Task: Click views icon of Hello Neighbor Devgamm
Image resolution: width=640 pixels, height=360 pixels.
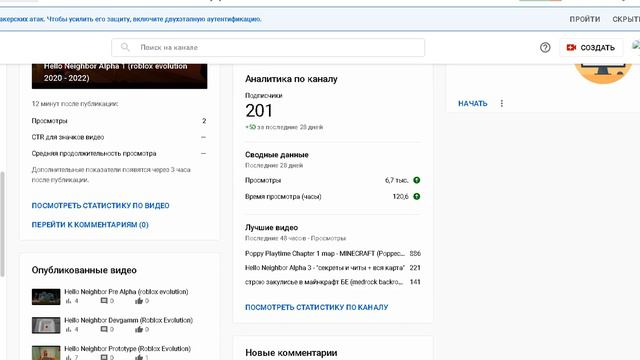Action: (x=69, y=329)
